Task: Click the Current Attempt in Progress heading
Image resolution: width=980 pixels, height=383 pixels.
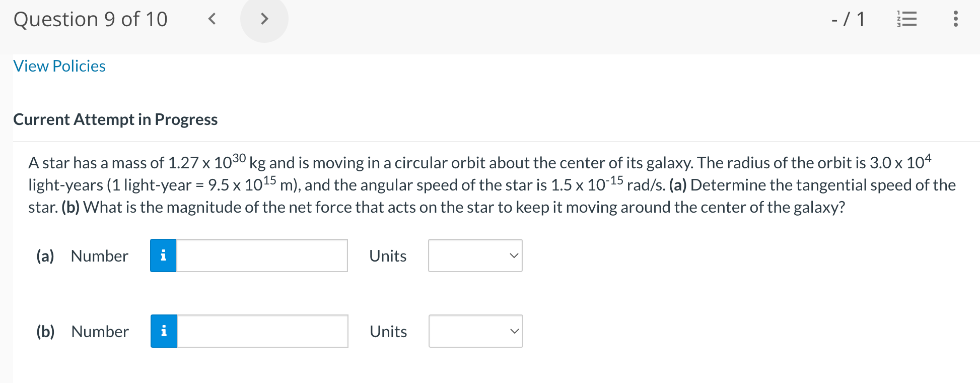Action: pyautogui.click(x=115, y=119)
